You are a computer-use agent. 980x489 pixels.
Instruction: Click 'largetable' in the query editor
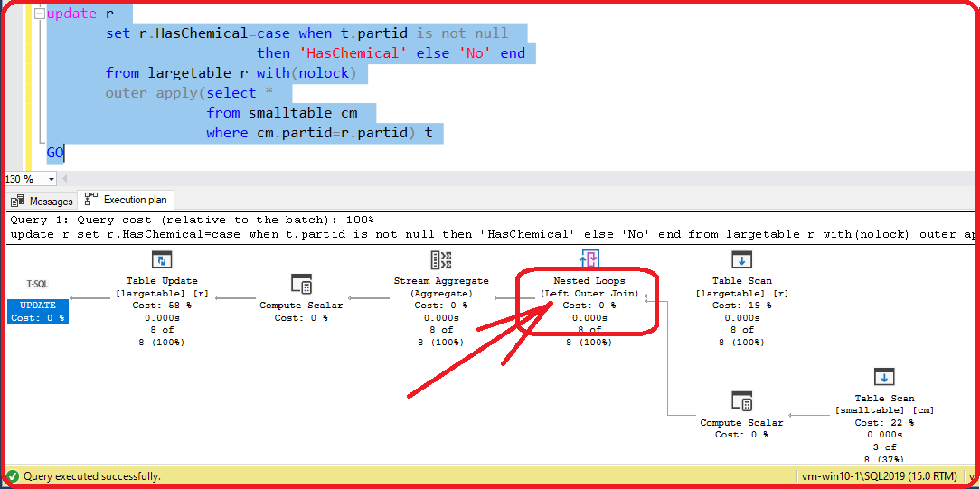[x=189, y=73]
